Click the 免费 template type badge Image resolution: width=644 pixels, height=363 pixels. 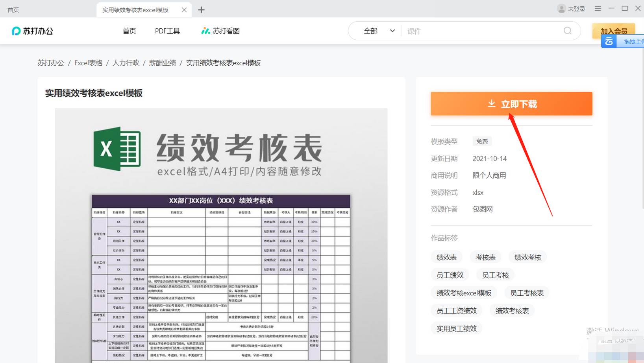click(x=482, y=141)
